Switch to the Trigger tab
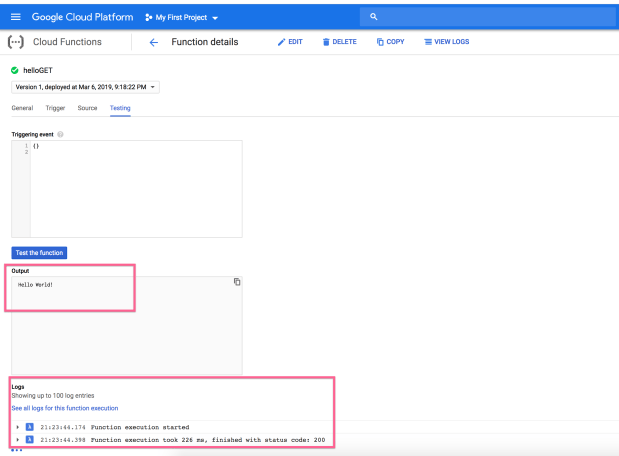Image resolution: width=619 pixels, height=456 pixels. click(55, 108)
